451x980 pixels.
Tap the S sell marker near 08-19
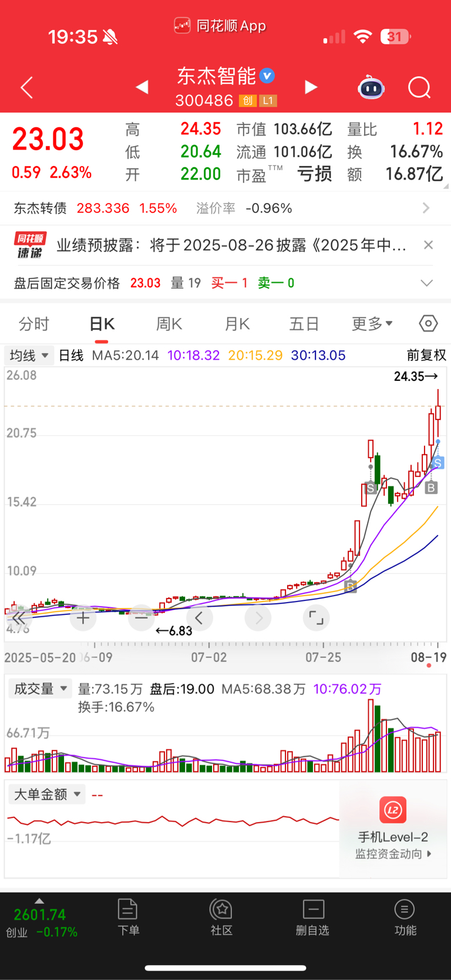(x=437, y=463)
